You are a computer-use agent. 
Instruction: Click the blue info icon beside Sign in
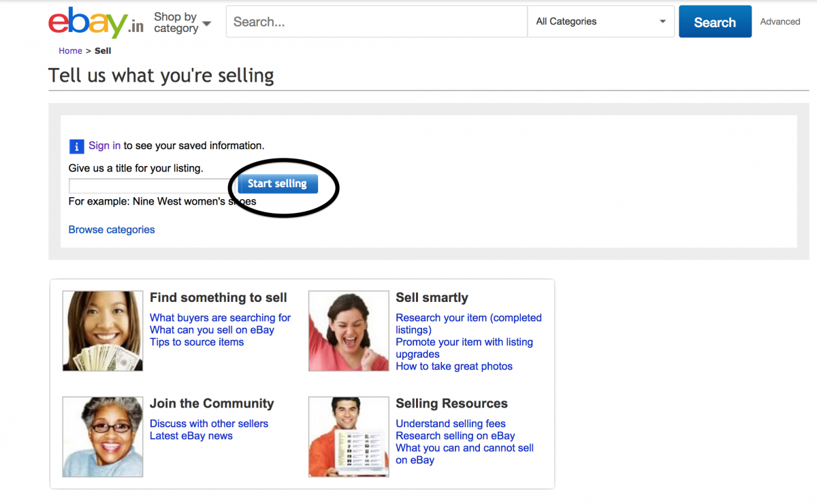pos(76,146)
